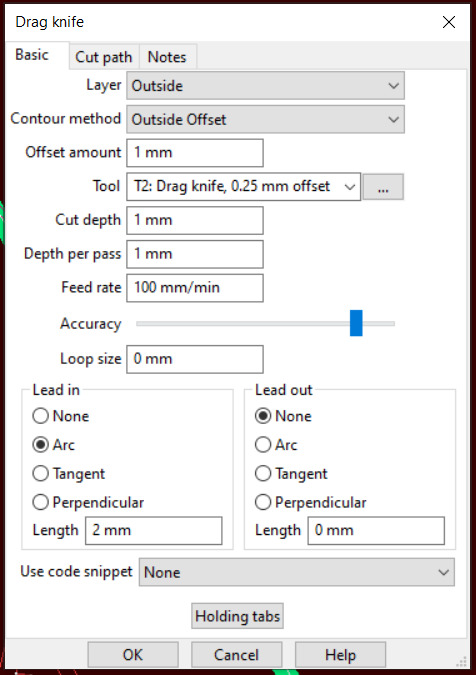Confirm settings with the OK button
This screenshot has width=476, height=675.
(x=133, y=655)
